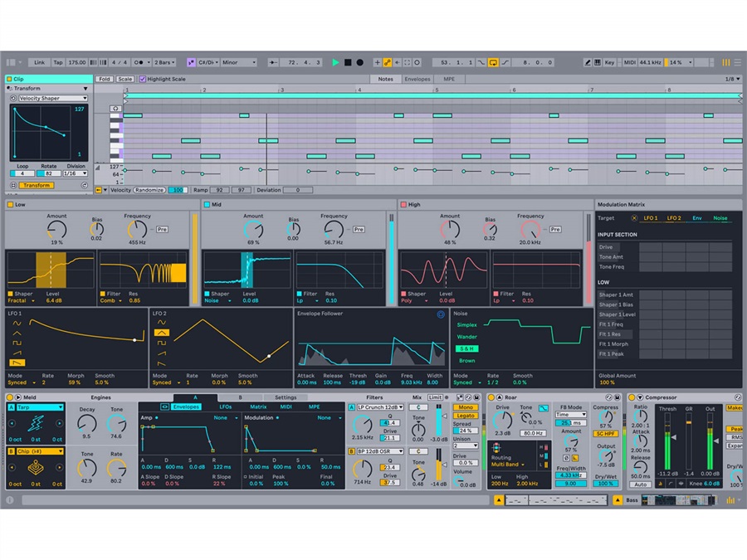This screenshot has width=747, height=560.
Task: Open the hot-swap preset icon on Roar
Action: [609, 397]
